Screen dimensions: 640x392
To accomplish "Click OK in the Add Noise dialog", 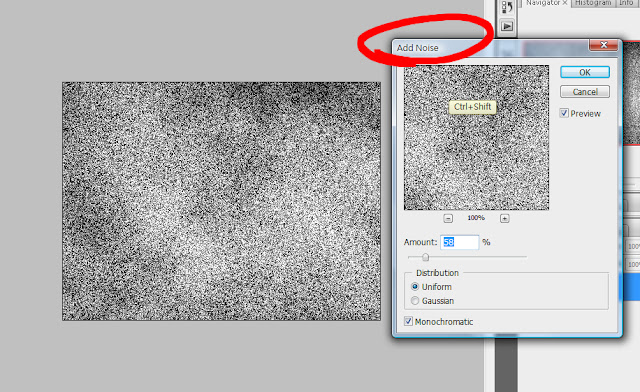I will 585,72.
